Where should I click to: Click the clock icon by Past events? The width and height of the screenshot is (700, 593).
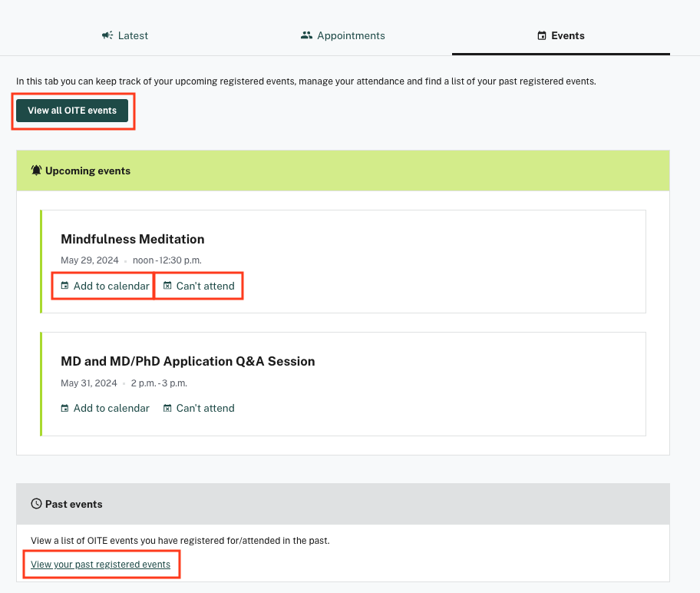click(x=36, y=504)
